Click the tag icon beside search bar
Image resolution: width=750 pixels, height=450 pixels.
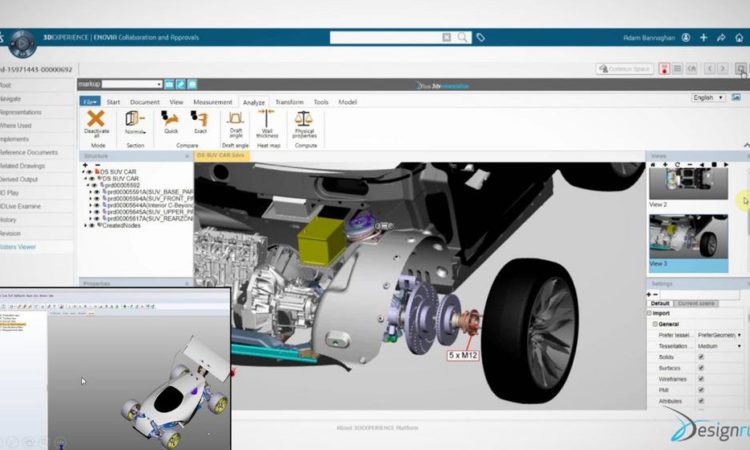pos(481,37)
